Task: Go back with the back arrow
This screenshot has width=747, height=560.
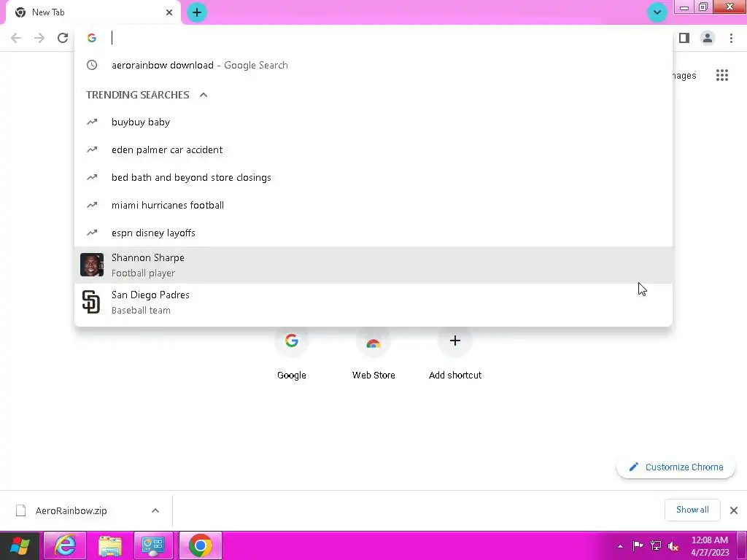Action: click(x=16, y=38)
